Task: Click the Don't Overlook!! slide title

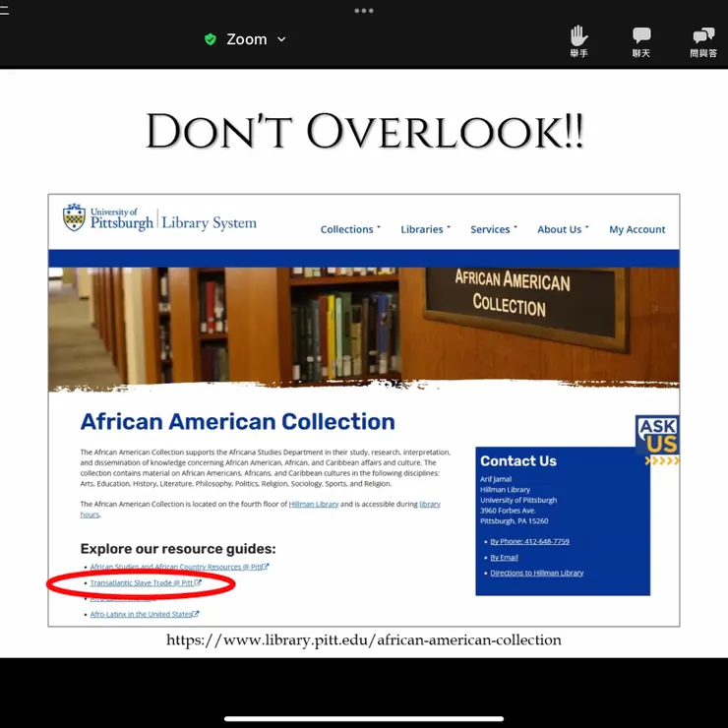Action: 364,132
